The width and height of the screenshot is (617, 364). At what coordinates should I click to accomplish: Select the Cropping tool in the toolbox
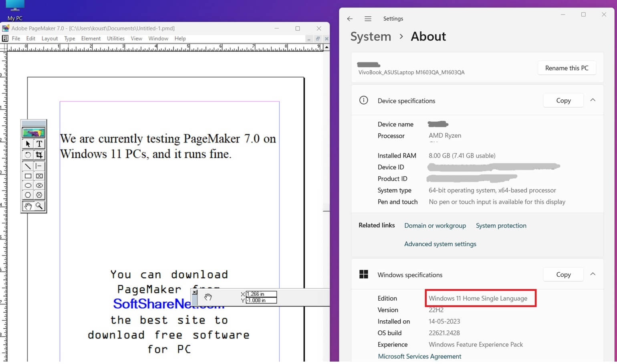(x=39, y=155)
